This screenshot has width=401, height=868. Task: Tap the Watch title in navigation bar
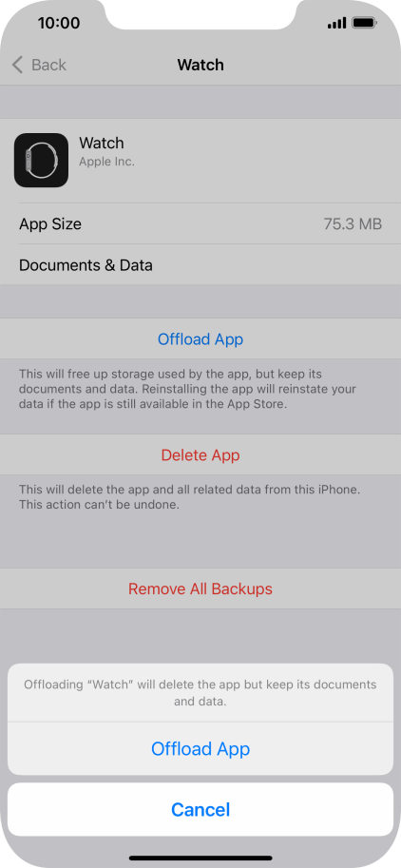click(x=200, y=65)
